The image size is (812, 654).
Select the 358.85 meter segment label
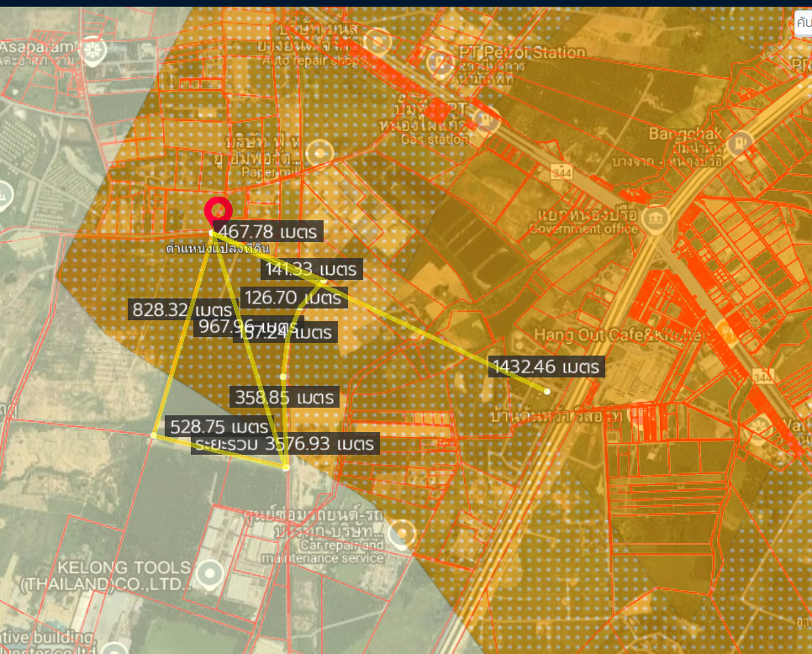[x=284, y=397]
